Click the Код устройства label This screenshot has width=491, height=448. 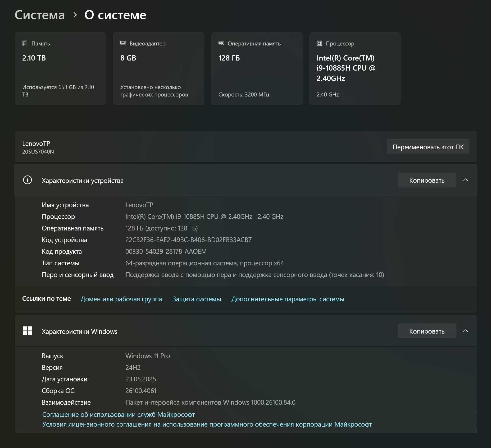click(x=64, y=240)
